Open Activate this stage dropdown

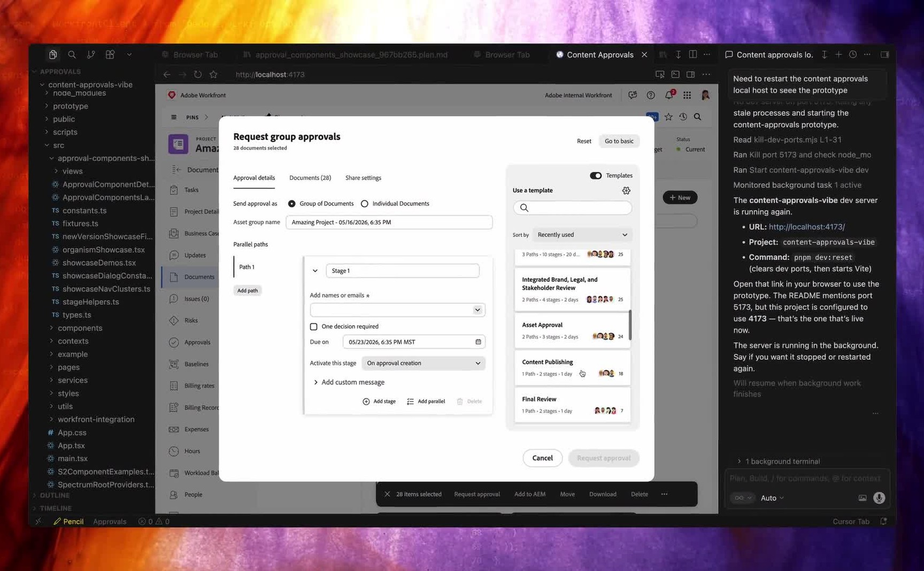click(x=423, y=363)
